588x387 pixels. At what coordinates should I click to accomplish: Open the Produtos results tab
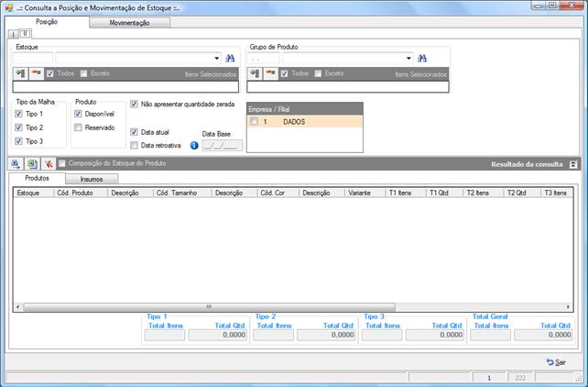pos(37,178)
